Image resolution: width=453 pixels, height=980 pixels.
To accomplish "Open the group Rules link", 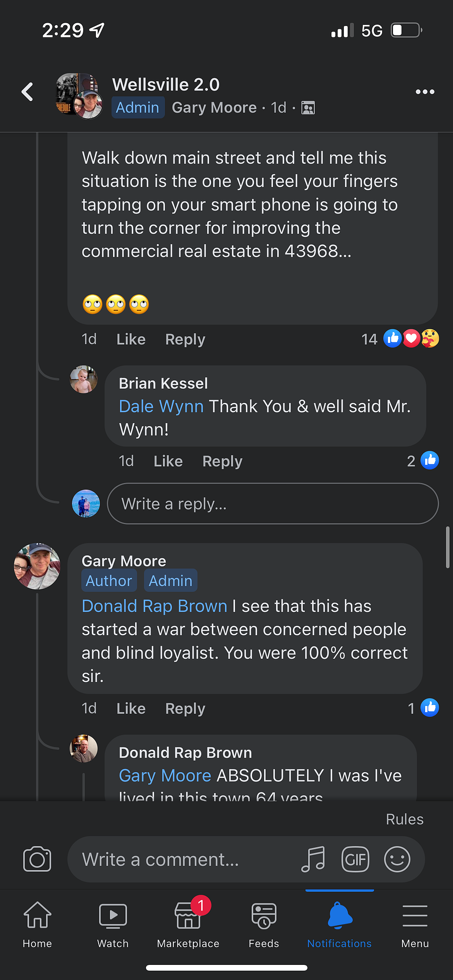I will (405, 819).
